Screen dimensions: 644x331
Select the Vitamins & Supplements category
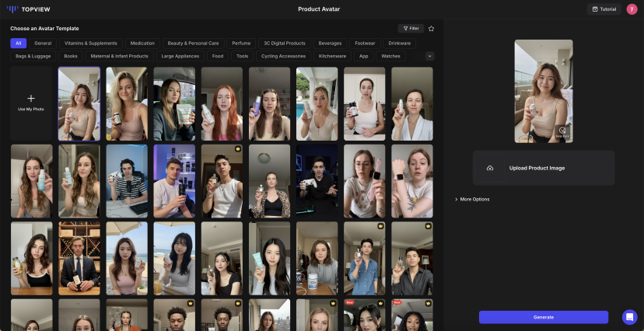[91, 43]
